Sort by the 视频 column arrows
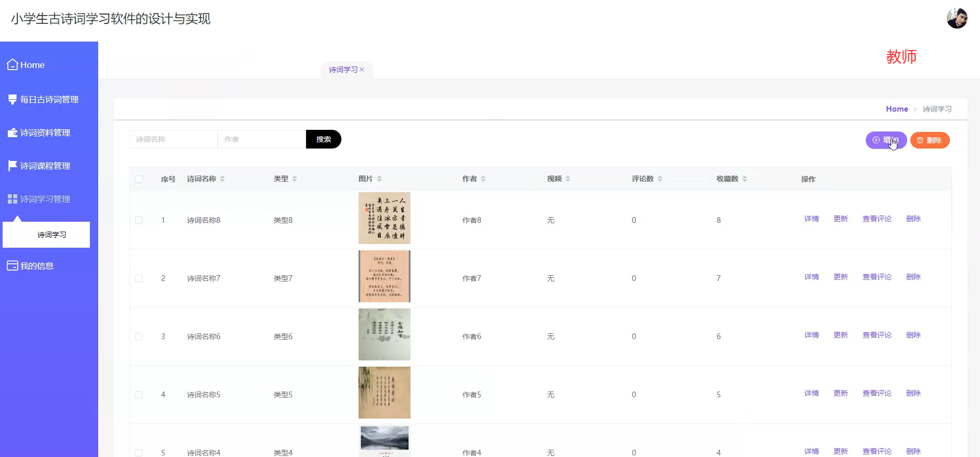Screen dimensions: 980x457 coord(568,179)
